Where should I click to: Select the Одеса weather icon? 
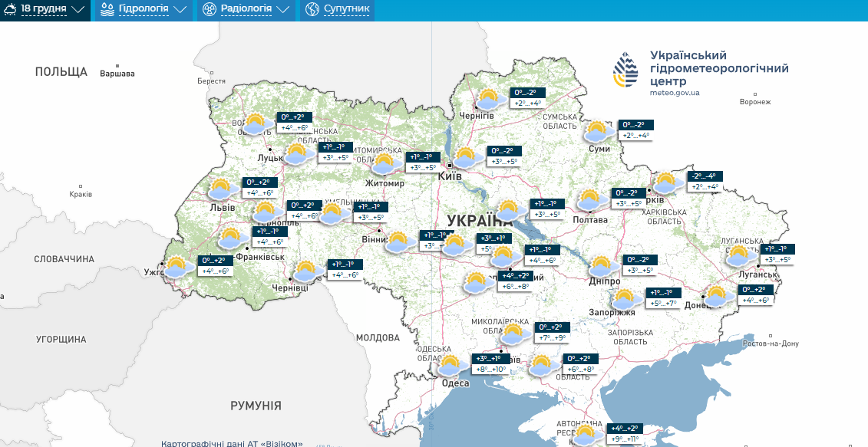coord(450,365)
